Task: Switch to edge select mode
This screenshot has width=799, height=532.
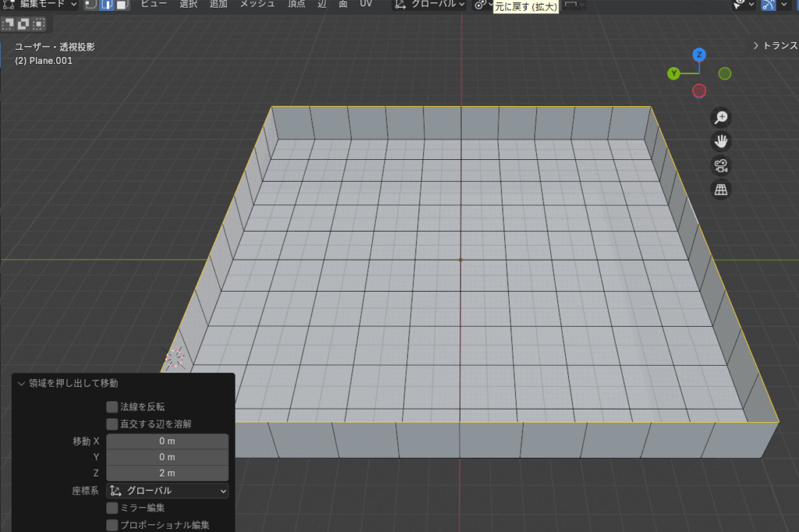Action: click(x=105, y=5)
